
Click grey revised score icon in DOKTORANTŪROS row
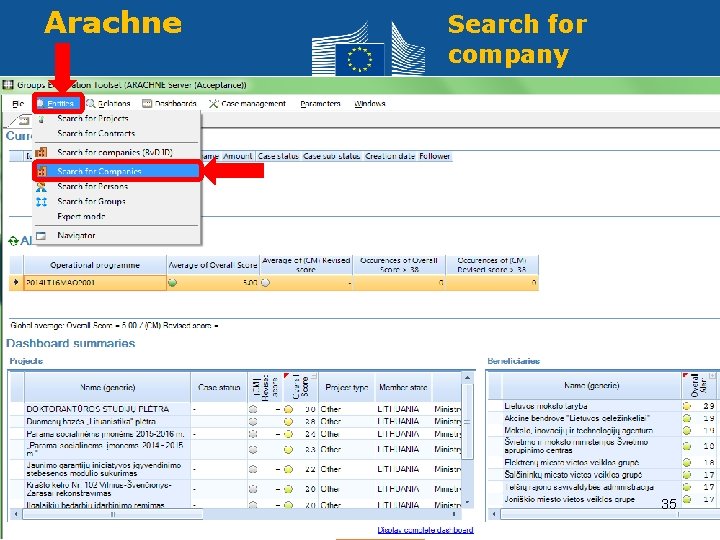(253, 409)
